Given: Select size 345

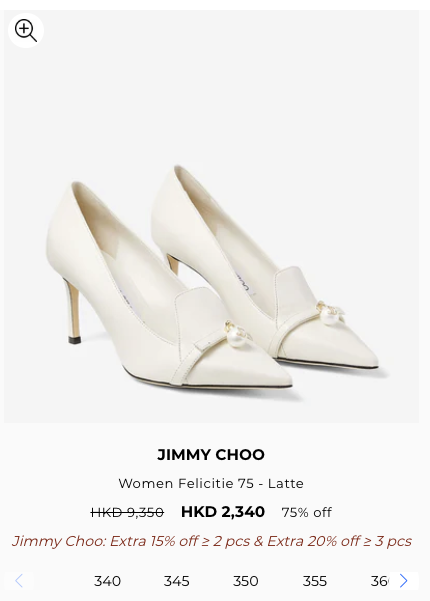Looking at the screenshot, I should 177,581.
